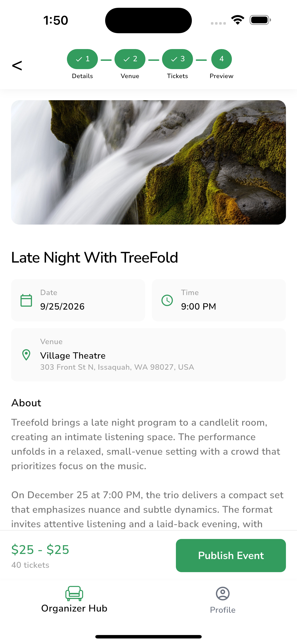The height and width of the screenshot is (644, 297).
Task: Select step 4 Preview
Action: [x=221, y=59]
